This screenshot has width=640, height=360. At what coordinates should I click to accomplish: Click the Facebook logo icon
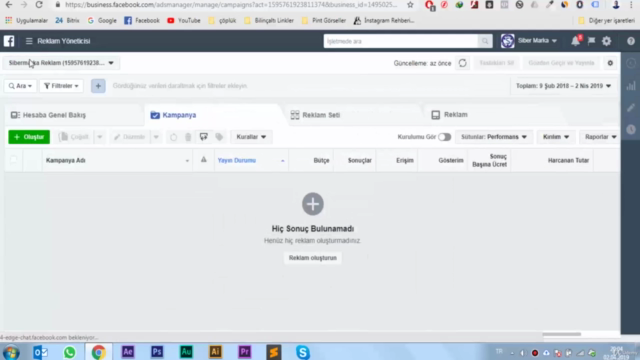click(9, 41)
